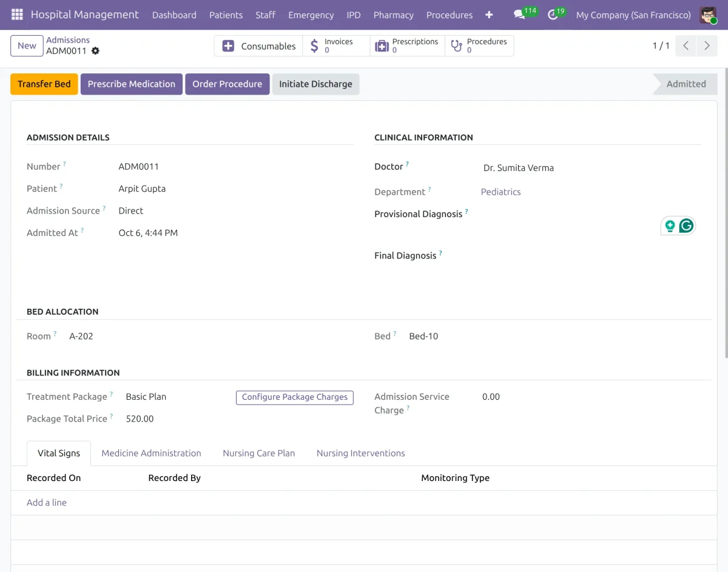Open the Admissions breadcrumb link
Image resolution: width=728 pixels, height=572 pixels.
68,40
